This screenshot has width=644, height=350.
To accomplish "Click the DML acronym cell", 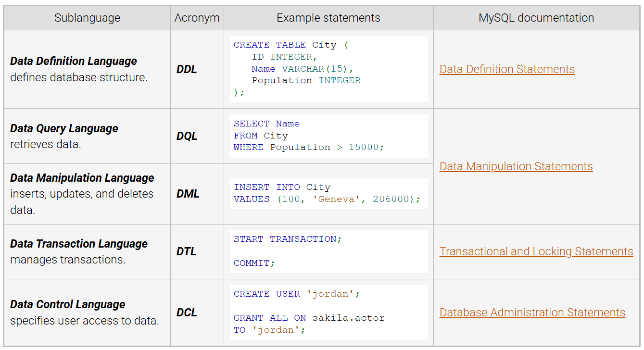I will [x=188, y=194].
